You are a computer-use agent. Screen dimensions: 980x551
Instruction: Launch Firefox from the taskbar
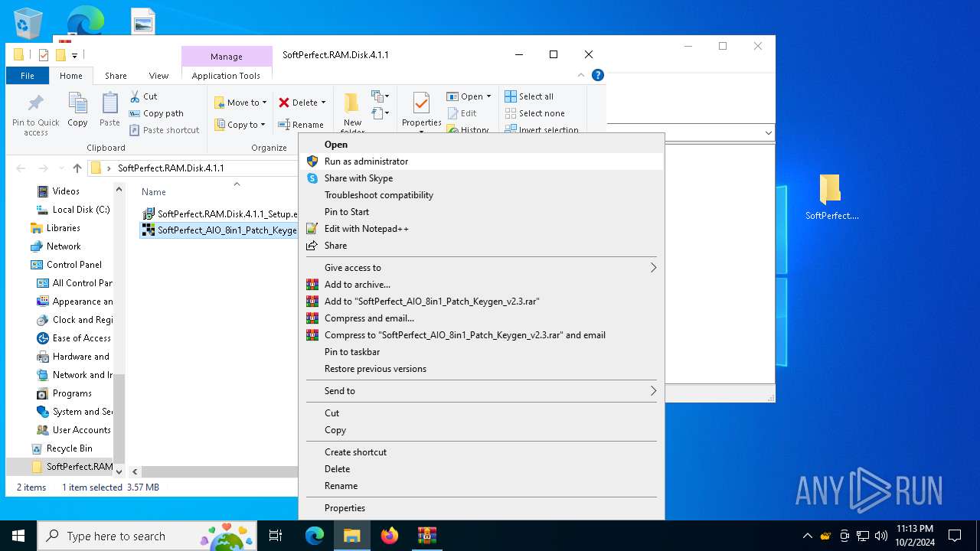(390, 536)
